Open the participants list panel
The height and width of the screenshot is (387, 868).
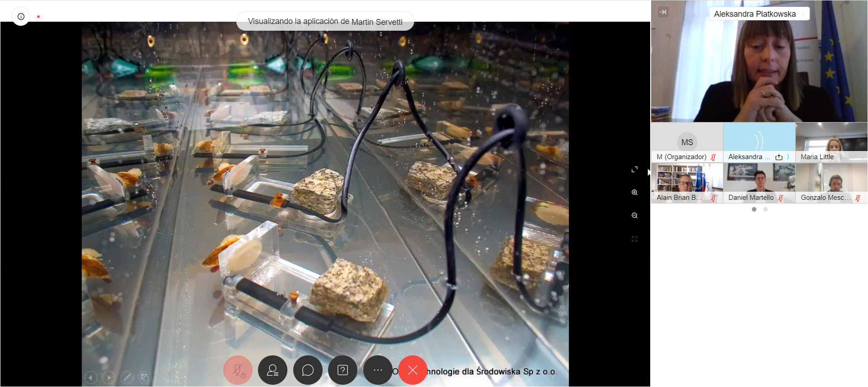272,370
